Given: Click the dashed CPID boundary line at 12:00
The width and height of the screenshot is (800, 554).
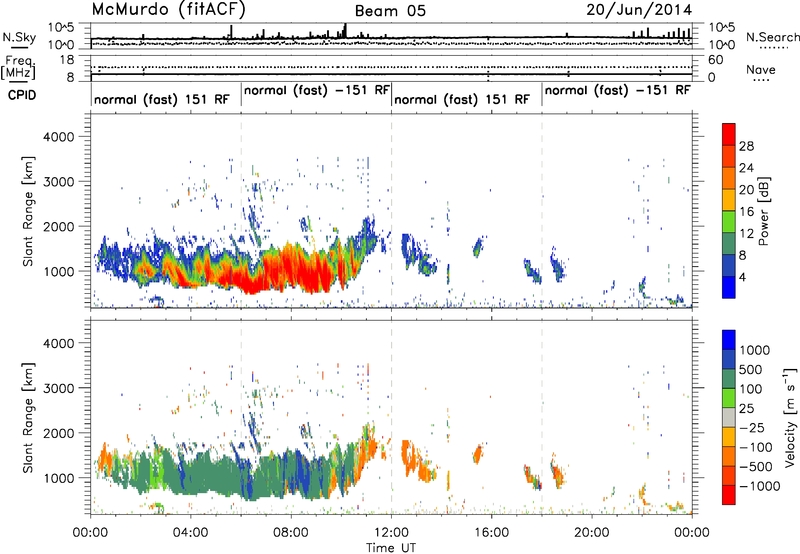Looking at the screenshot, I should coord(391,211).
